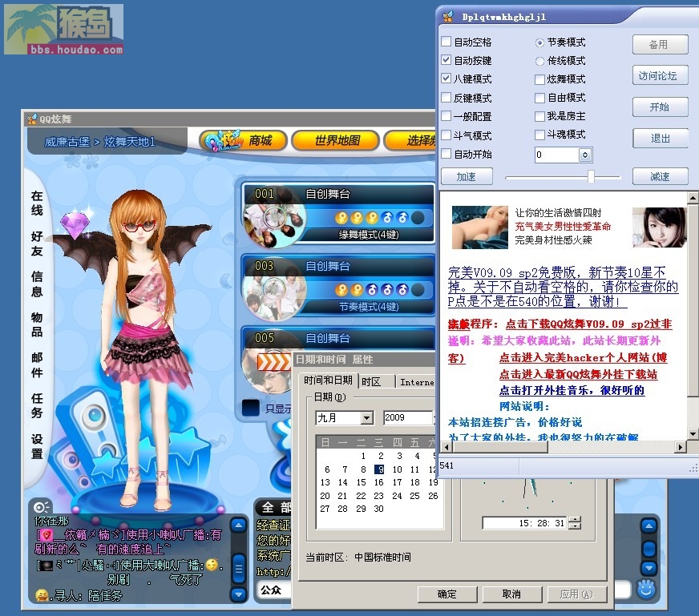Viewport: 699px width, 616px height.
Task: Tick the 一般配置 checkbox
Action: point(446,116)
